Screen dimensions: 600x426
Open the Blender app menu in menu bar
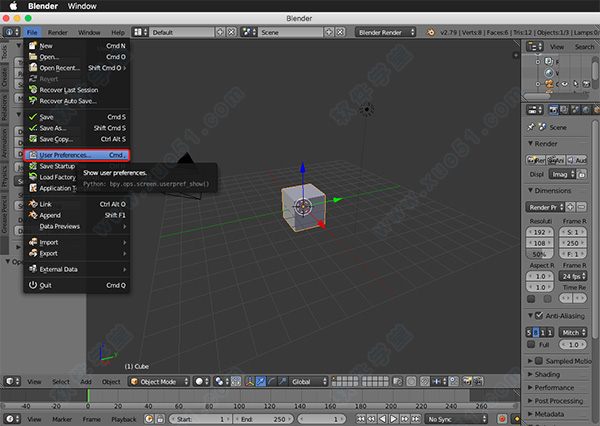(x=43, y=6)
